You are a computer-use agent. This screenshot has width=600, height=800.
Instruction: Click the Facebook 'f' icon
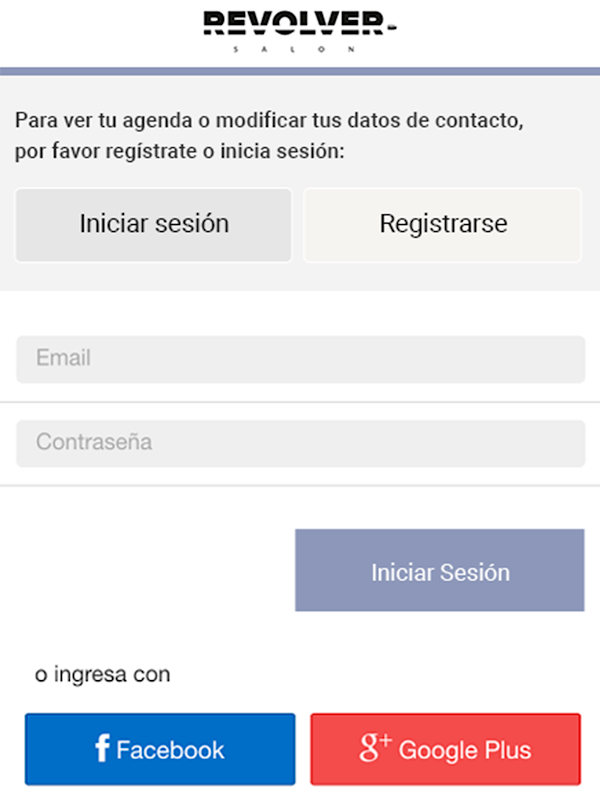(x=102, y=748)
